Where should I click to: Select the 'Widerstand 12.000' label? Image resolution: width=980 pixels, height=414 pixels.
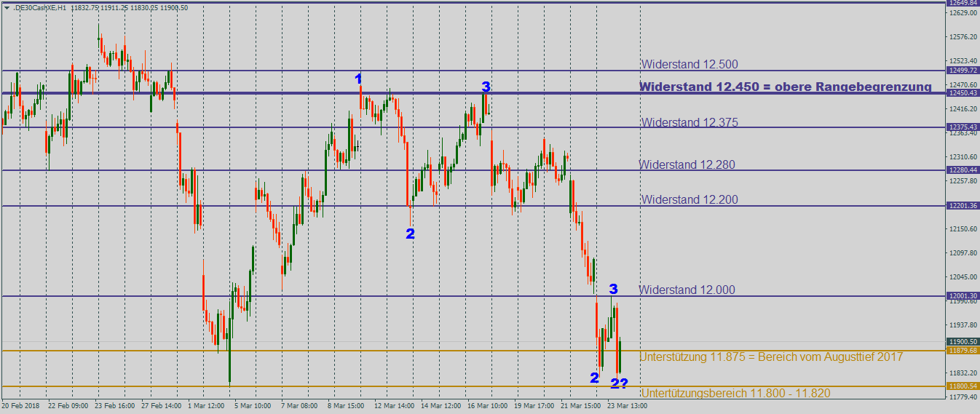[687, 290]
